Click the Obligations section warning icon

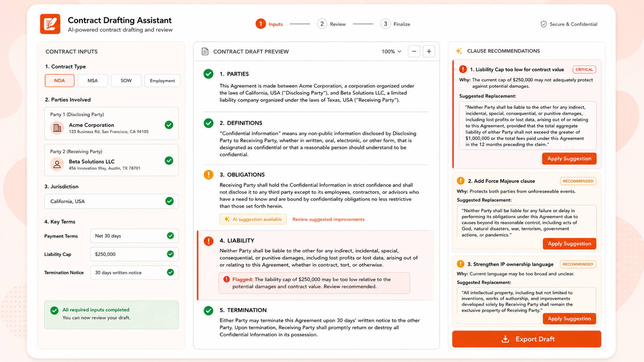click(208, 175)
